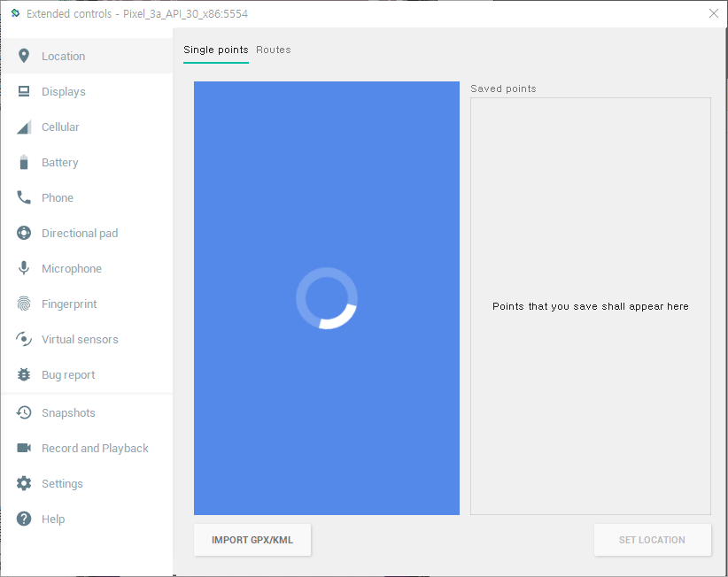
Task: Click the Directional pad icon
Action: click(x=24, y=233)
